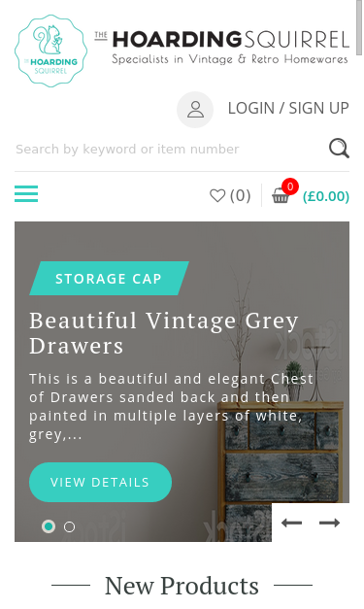Open the Beautiful Vintage Grey Drawers title

(x=164, y=333)
